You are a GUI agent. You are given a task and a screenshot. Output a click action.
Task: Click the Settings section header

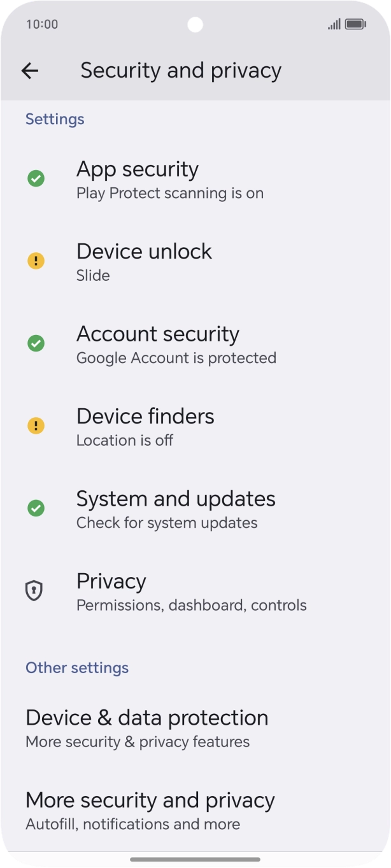click(55, 119)
